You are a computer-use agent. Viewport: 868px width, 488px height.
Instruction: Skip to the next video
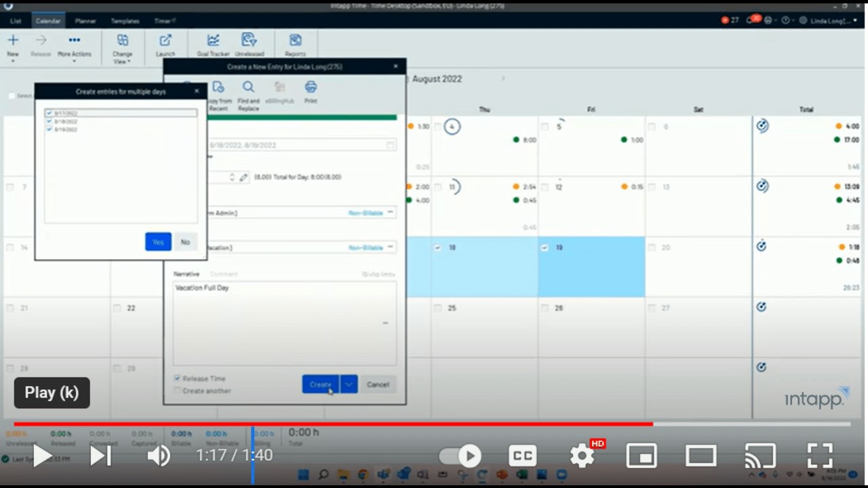(100, 455)
